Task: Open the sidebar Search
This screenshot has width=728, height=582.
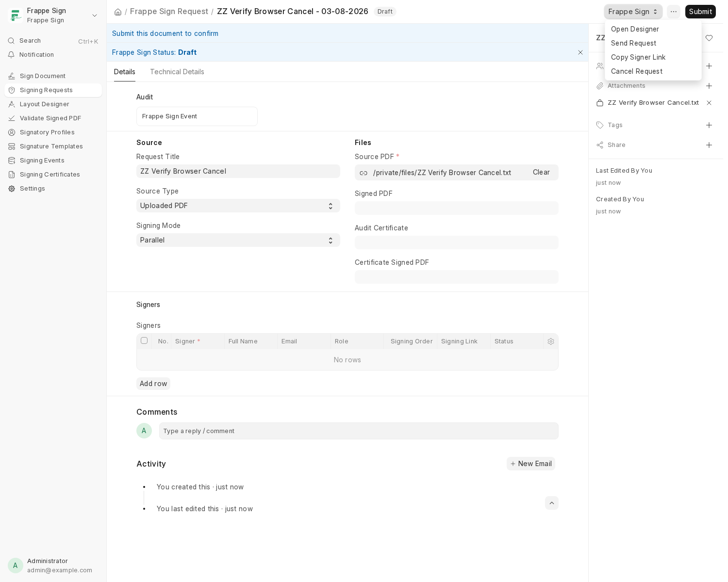Action: click(53, 41)
